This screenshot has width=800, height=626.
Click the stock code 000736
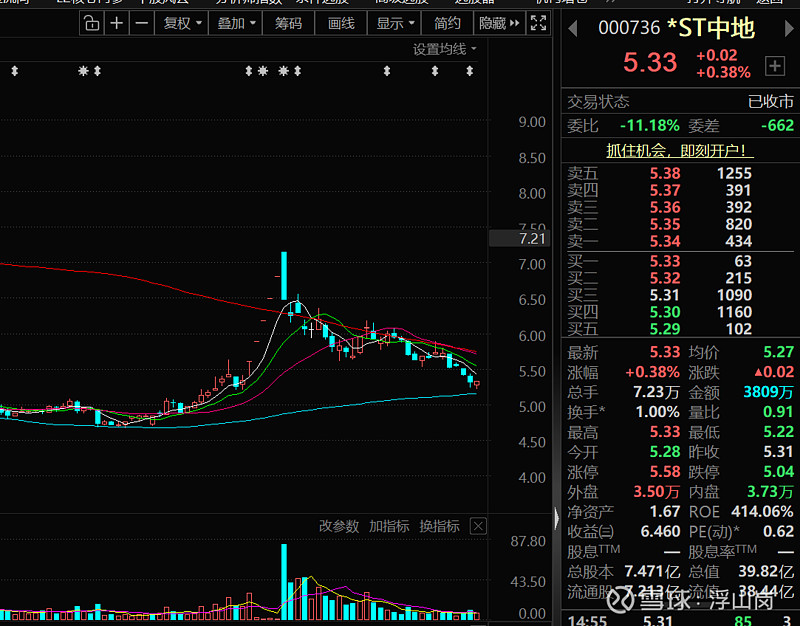coord(629,28)
